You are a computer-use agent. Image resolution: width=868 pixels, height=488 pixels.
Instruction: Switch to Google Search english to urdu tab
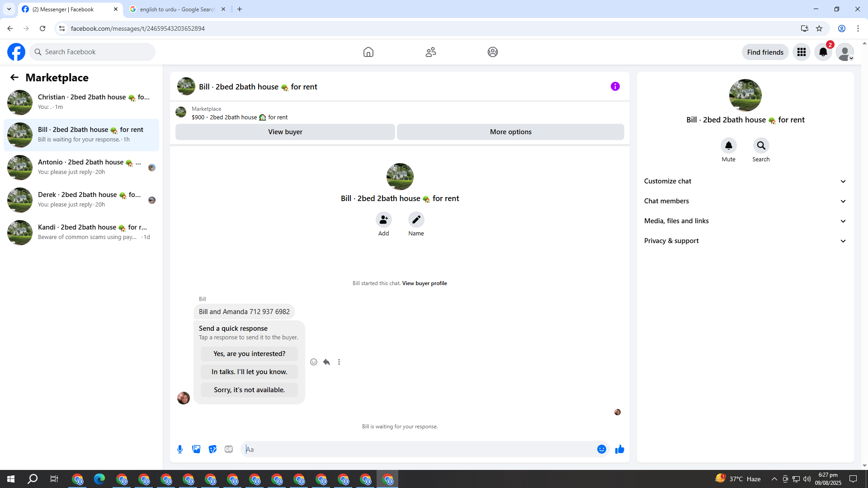177,9
